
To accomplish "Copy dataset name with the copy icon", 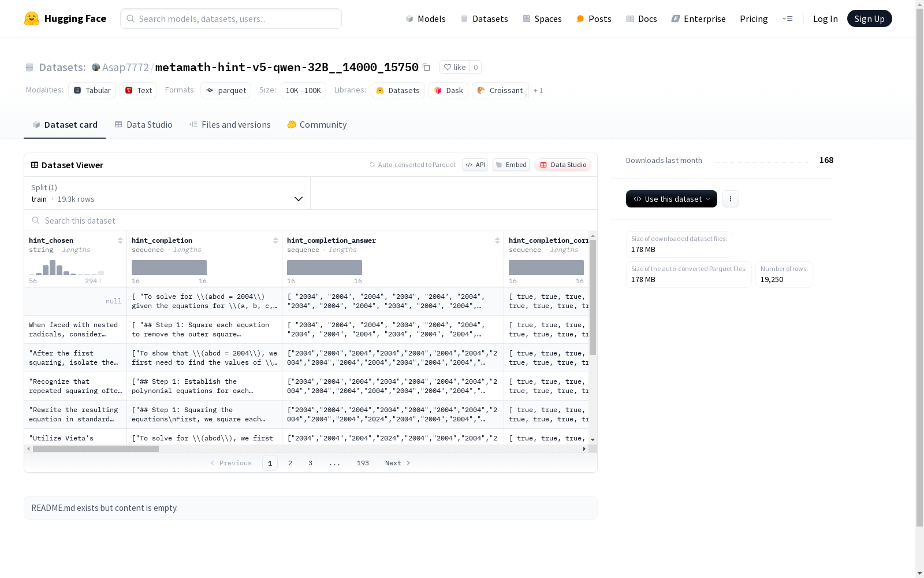I will click(426, 67).
